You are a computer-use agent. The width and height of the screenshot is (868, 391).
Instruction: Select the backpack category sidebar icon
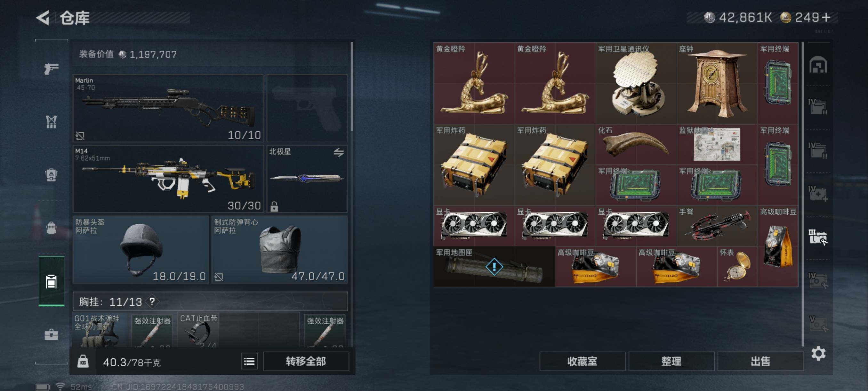pyautogui.click(x=51, y=228)
